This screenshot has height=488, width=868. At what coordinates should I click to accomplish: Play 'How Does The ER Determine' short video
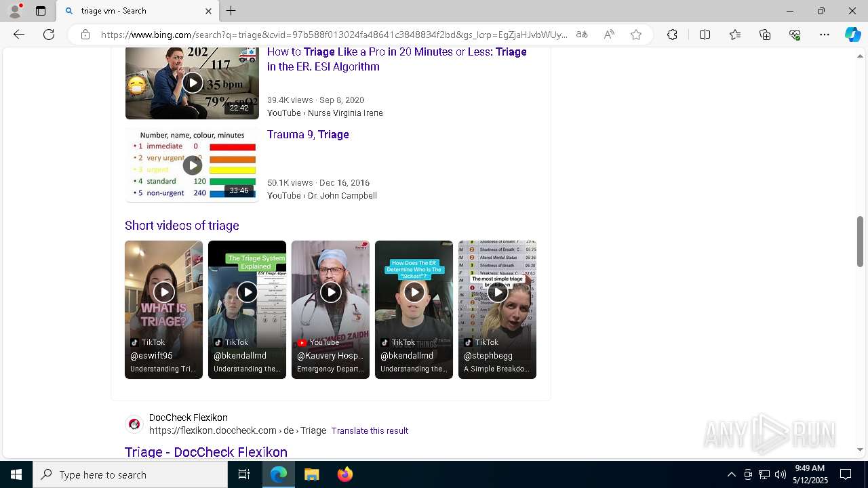[414, 309]
